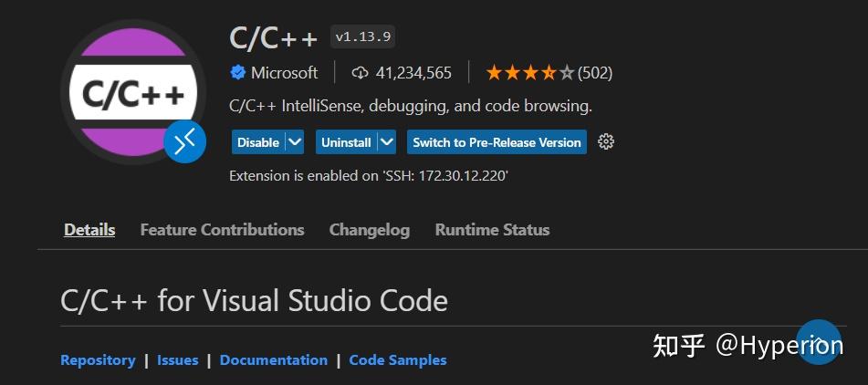Viewport: 868px width, 385px height.
Task: Click the Disable button
Action: point(258,142)
